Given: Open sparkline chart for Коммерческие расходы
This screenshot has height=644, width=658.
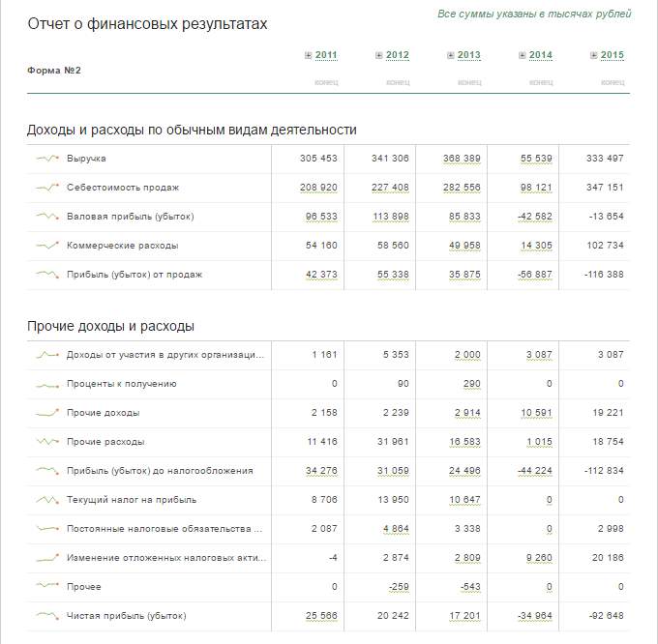Looking at the screenshot, I should click(47, 246).
